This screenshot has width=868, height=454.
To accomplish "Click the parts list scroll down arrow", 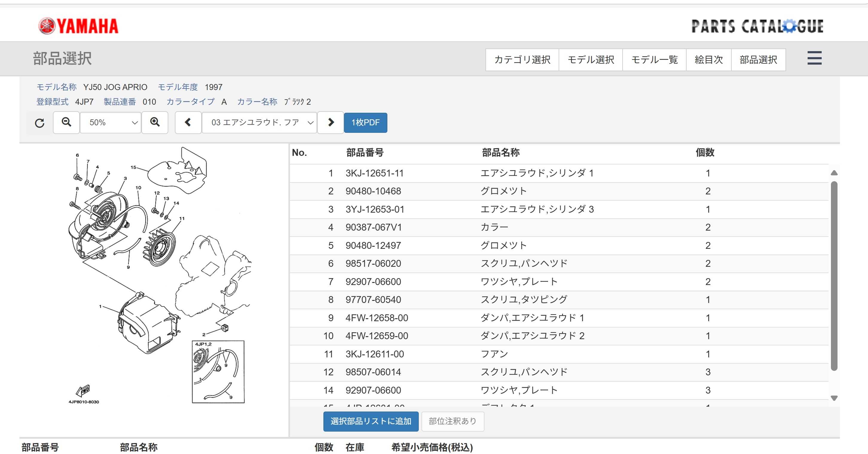I will tap(834, 398).
